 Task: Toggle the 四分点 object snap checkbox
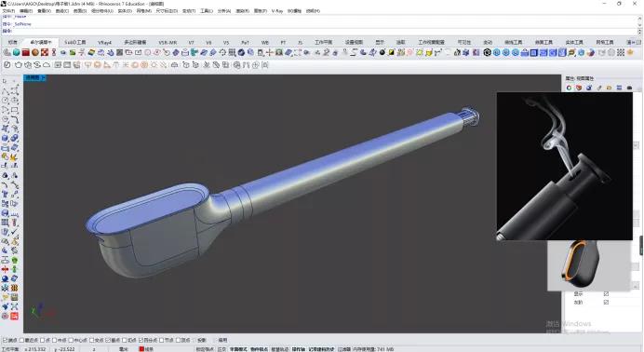tap(141, 340)
